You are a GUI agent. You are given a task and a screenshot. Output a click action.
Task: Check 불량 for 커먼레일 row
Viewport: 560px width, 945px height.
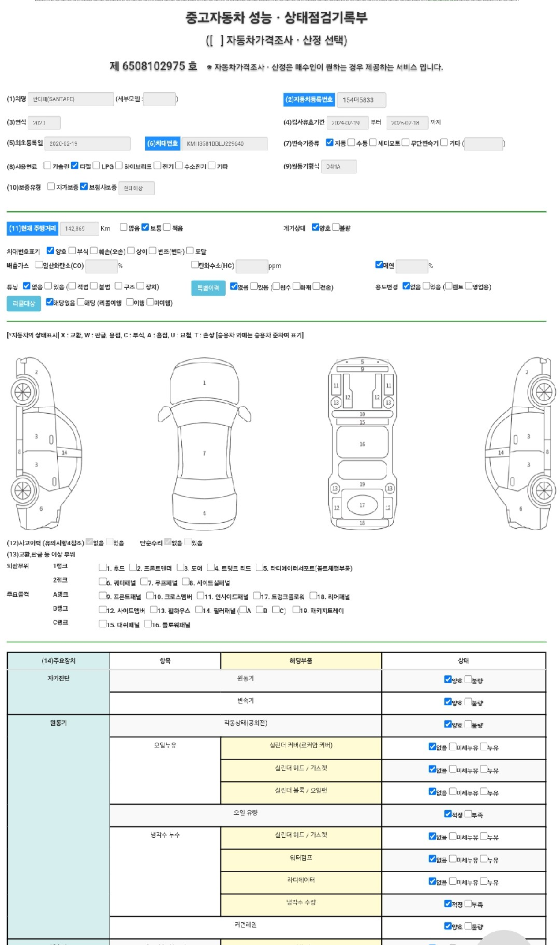(x=468, y=926)
